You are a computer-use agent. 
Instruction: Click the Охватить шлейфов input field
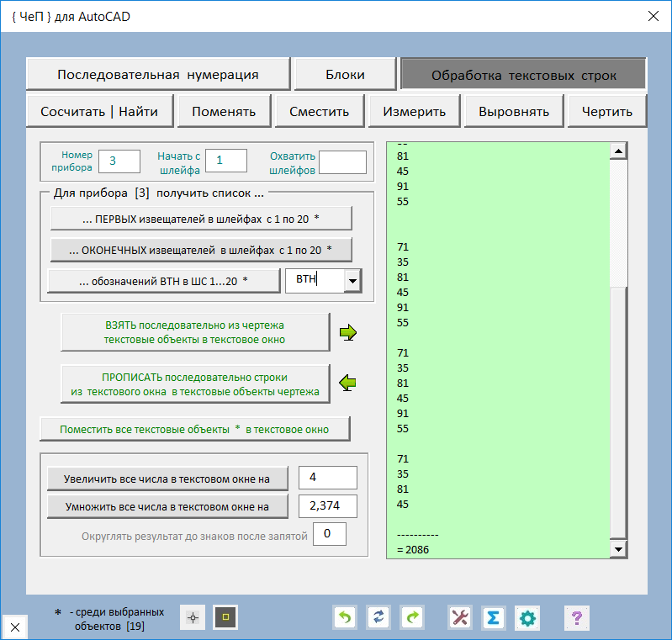coord(342,162)
